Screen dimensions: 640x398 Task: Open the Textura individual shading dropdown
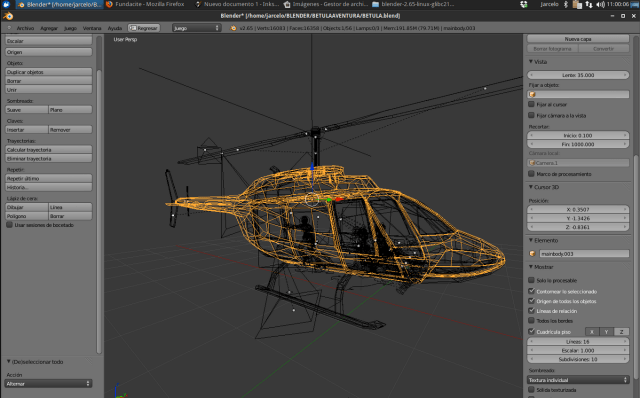click(578, 380)
